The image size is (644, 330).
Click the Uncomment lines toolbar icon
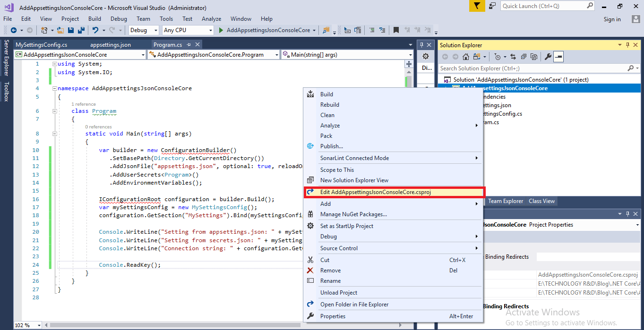click(382, 30)
